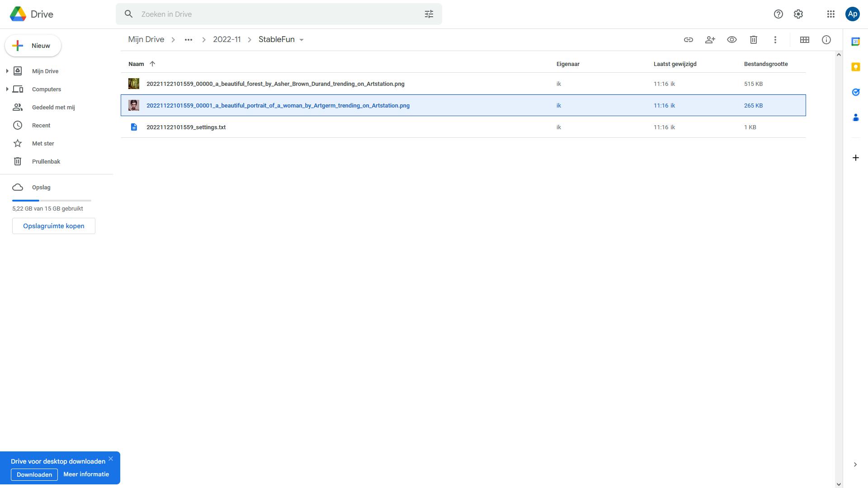The image size is (868, 488).
Task: Expand the hidden breadcrumb folders with the ellipsis
Action: pos(188,39)
